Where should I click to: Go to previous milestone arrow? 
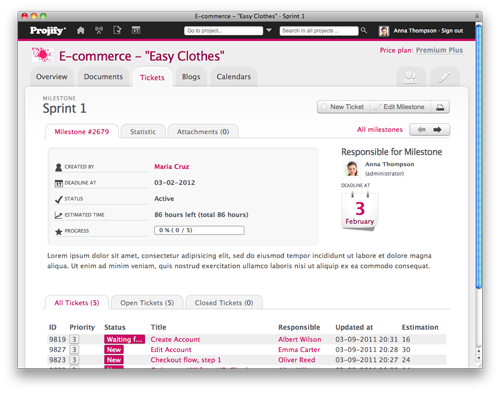pyautogui.click(x=421, y=130)
